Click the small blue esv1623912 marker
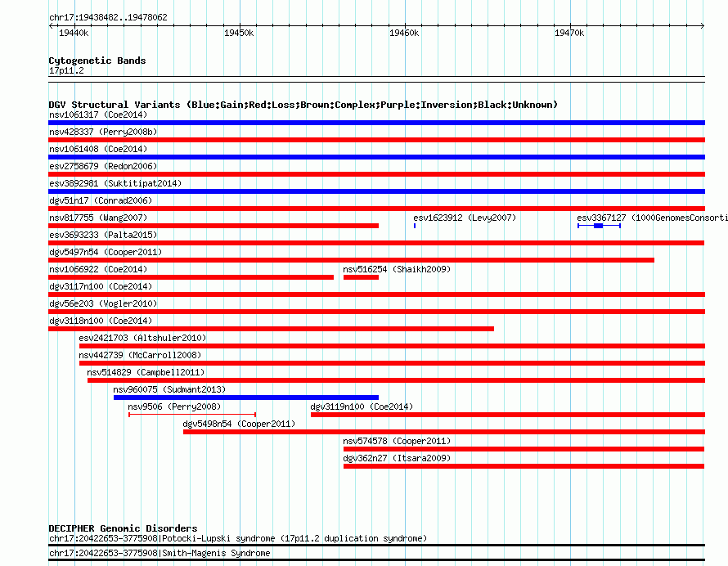 click(415, 226)
